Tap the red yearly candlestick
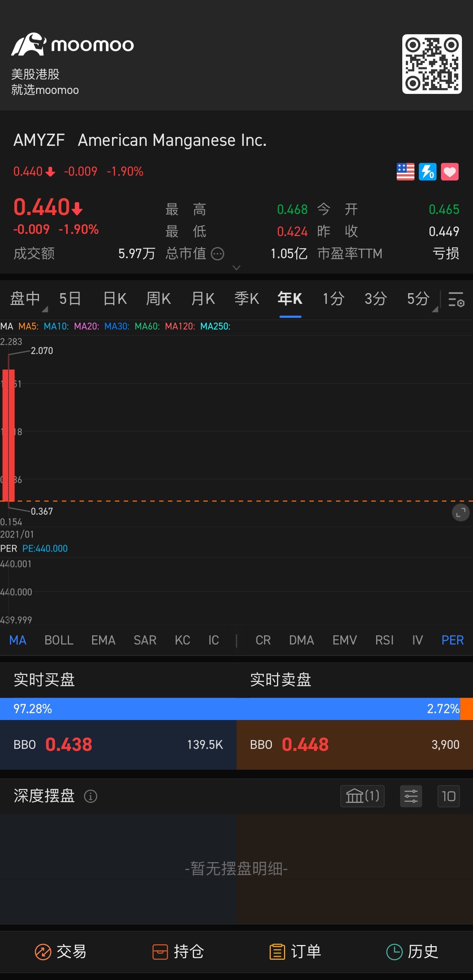This screenshot has width=473, height=980. click(8, 435)
